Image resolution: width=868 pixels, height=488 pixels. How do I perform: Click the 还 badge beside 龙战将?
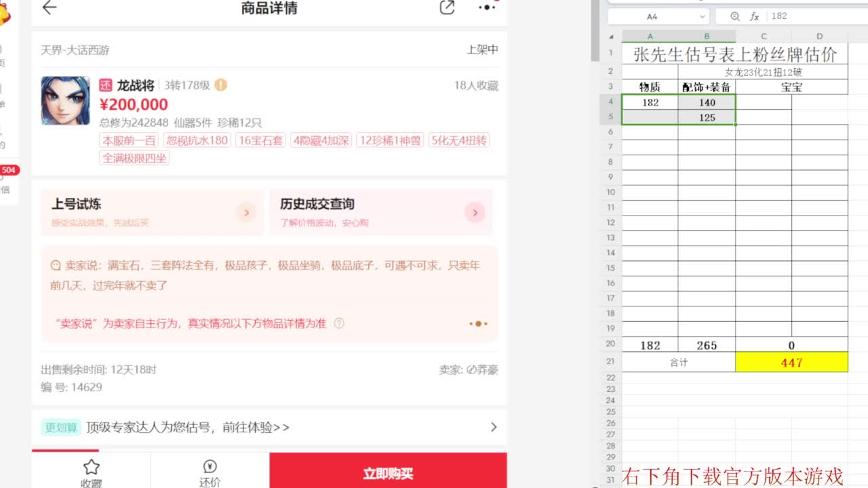[x=105, y=85]
